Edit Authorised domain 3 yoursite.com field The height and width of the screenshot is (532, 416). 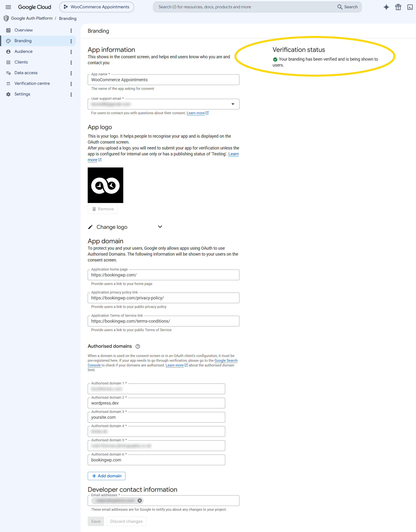pyautogui.click(x=156, y=417)
